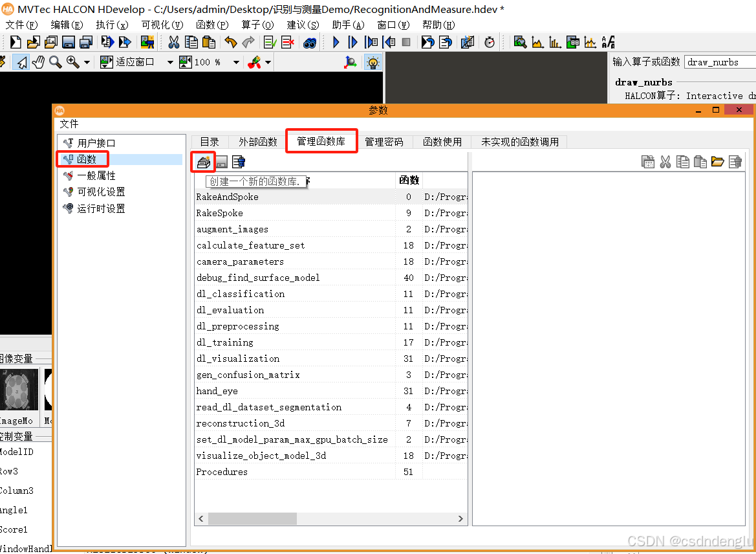Viewport: 756px width, 554px height.
Task: Click the Read Image picture icon in toolbar
Action: click(x=147, y=42)
